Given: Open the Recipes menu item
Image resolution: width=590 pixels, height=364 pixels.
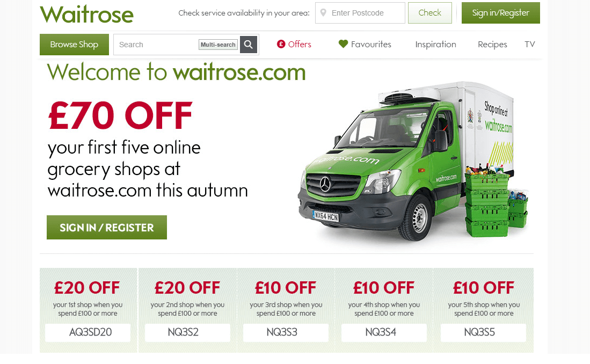Looking at the screenshot, I should coord(492,45).
